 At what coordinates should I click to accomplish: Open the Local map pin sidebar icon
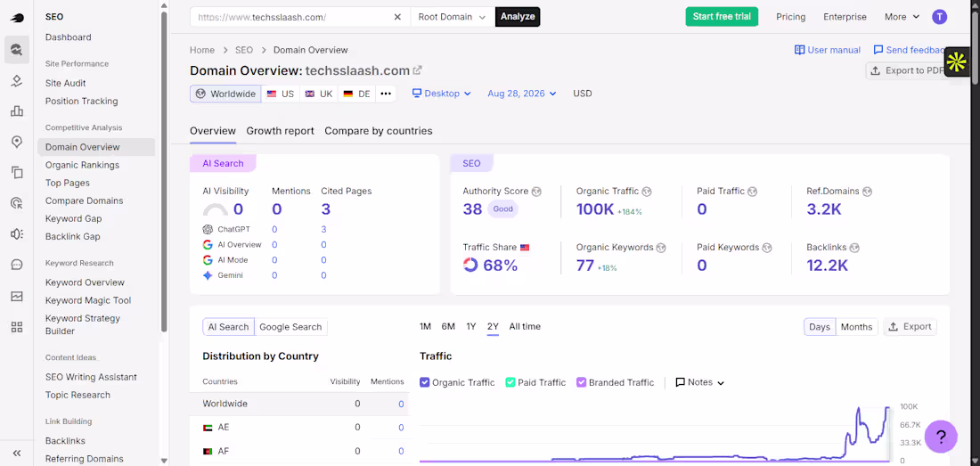(x=17, y=143)
